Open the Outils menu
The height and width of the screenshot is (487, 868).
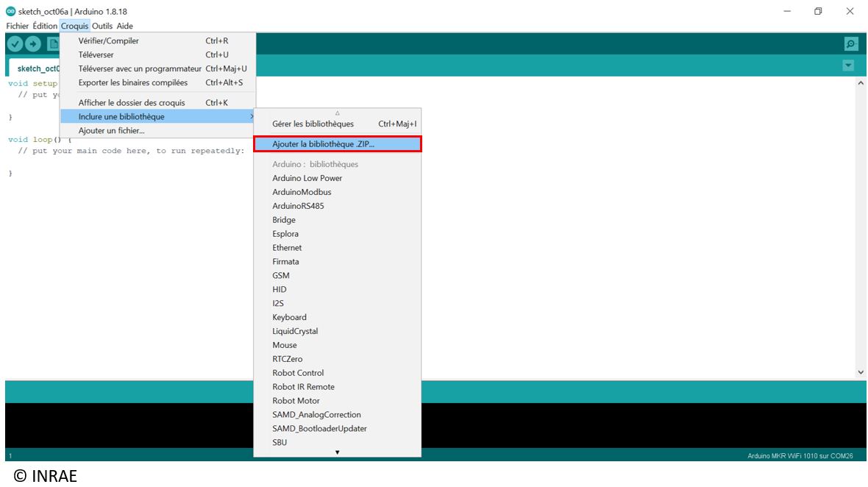(102, 26)
